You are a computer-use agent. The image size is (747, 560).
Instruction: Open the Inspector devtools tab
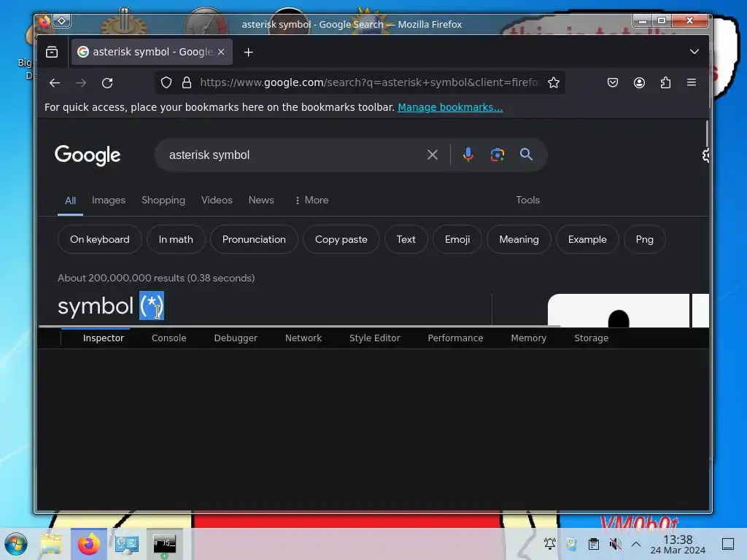pyautogui.click(x=104, y=338)
